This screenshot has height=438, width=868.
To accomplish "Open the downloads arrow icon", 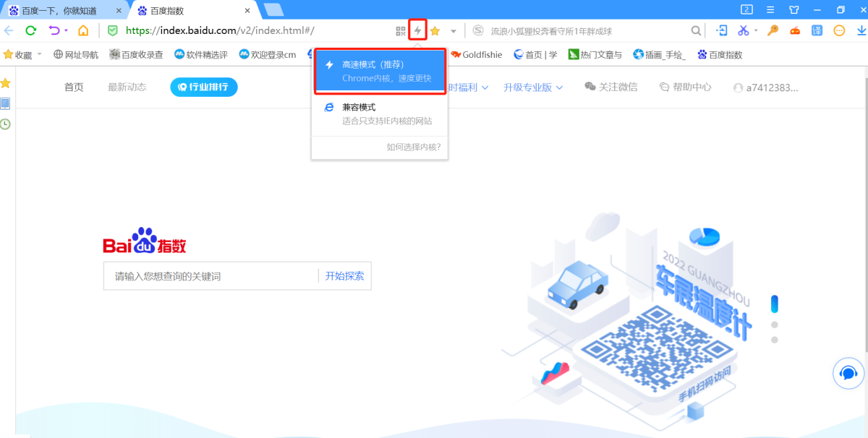I will (x=861, y=30).
